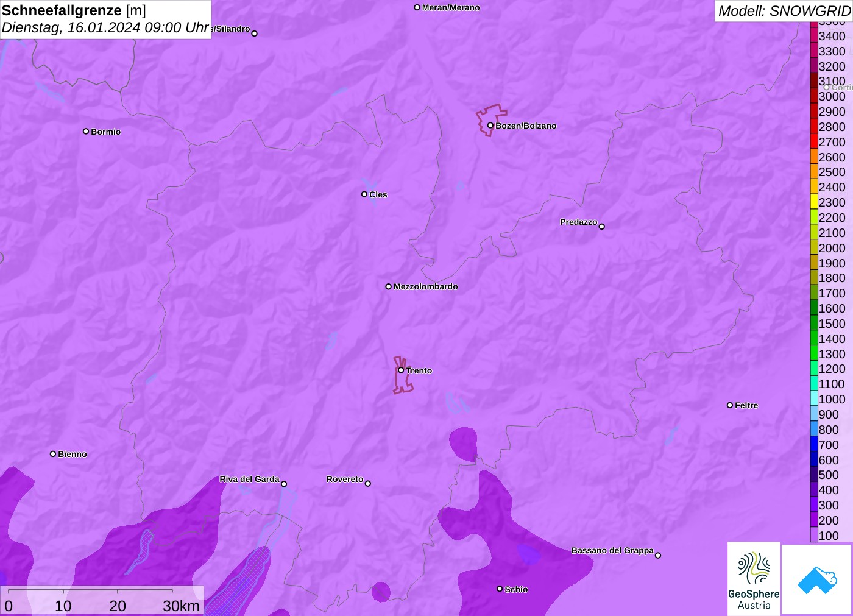Click the Bassano del Grappa marker
The image size is (853, 616).
coord(658,555)
